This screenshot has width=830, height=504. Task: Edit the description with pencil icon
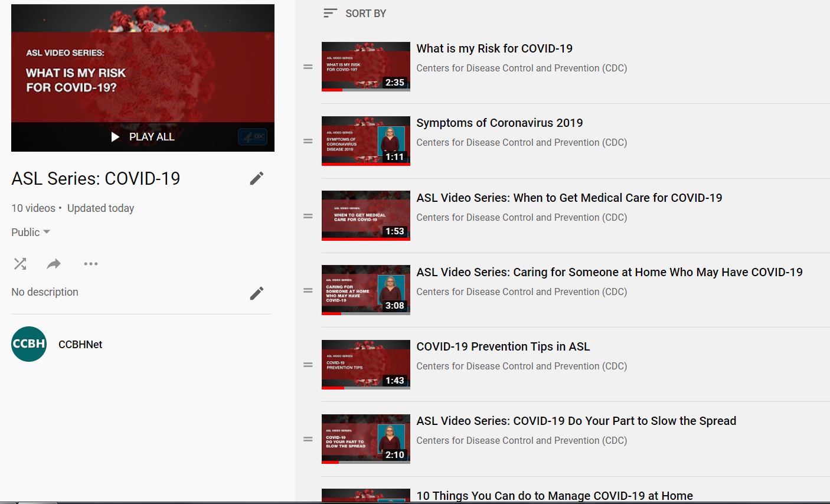click(x=257, y=293)
